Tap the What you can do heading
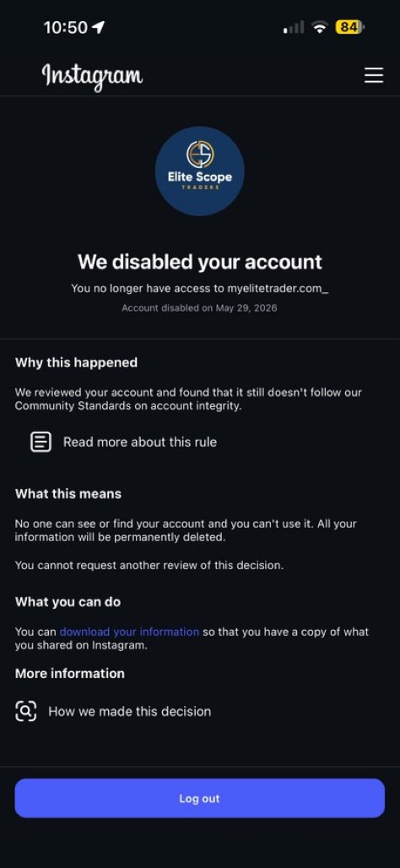This screenshot has width=400, height=868. (68, 602)
